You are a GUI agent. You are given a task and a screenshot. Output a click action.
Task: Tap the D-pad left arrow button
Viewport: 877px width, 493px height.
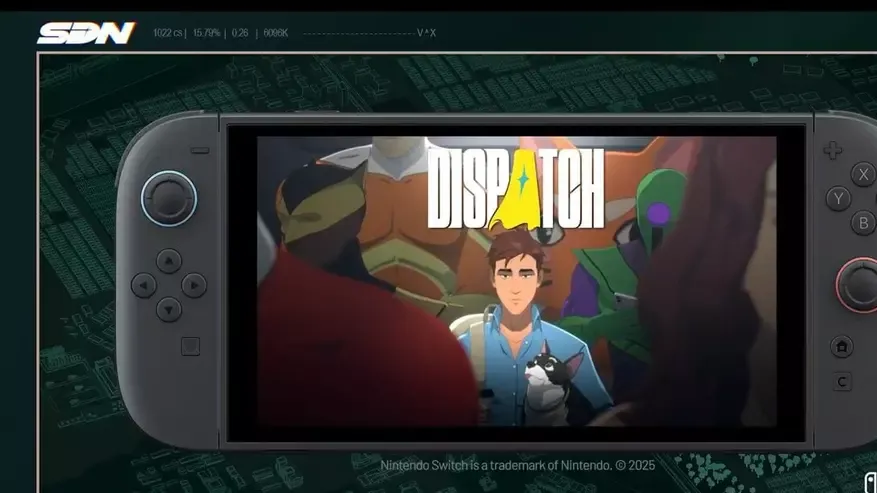pos(144,285)
